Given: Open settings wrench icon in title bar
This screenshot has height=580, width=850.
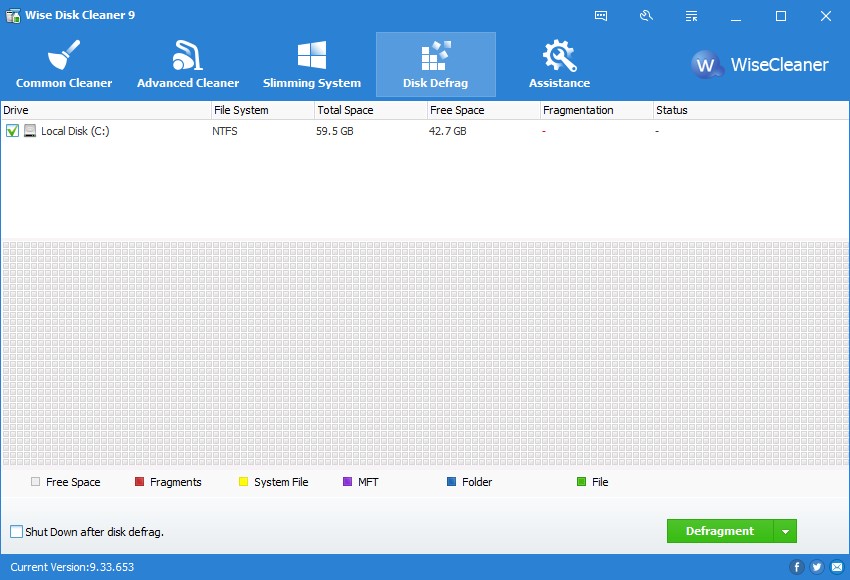Looking at the screenshot, I should (646, 16).
